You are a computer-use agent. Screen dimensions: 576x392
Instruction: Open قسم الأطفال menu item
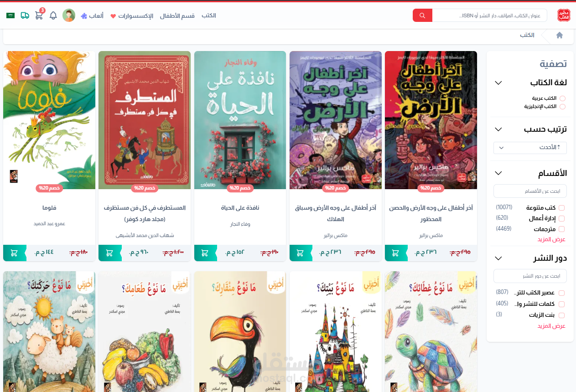(177, 16)
